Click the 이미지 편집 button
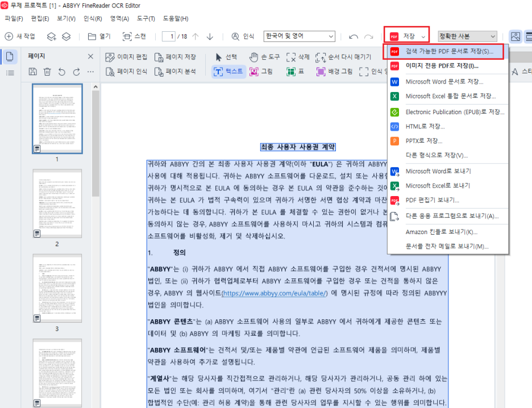The width and height of the screenshot is (532, 408). pyautogui.click(x=126, y=57)
